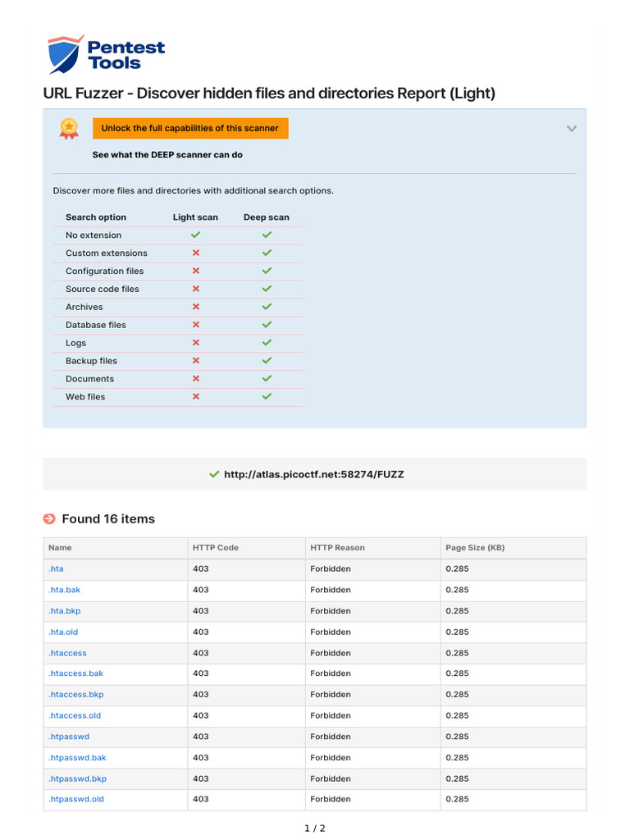Click Database files Deep scan checkmark
Viewport: 630px width, 840px height.
pyautogui.click(x=267, y=325)
